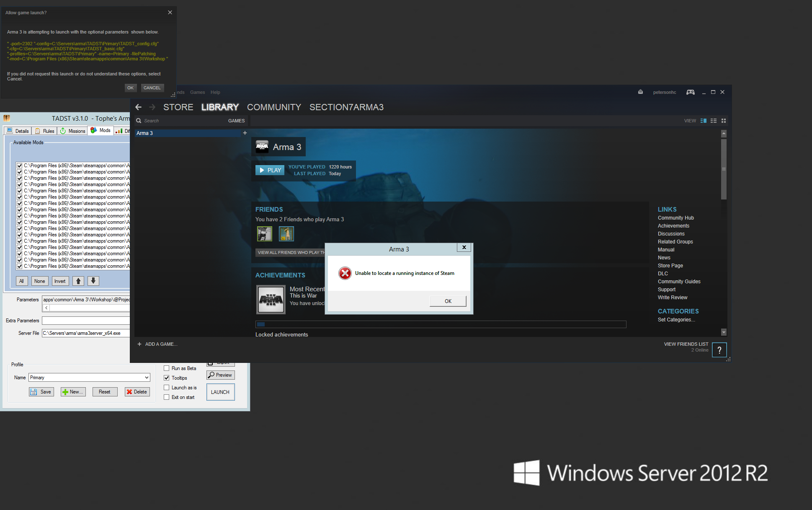
Task: Move selected mod up with arrow button
Action: pos(78,281)
